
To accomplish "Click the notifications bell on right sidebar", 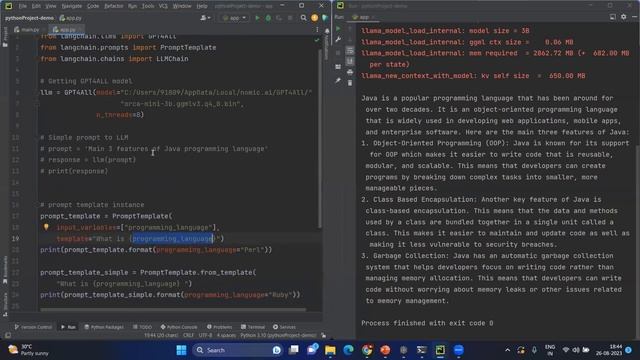I will [327, 31].
